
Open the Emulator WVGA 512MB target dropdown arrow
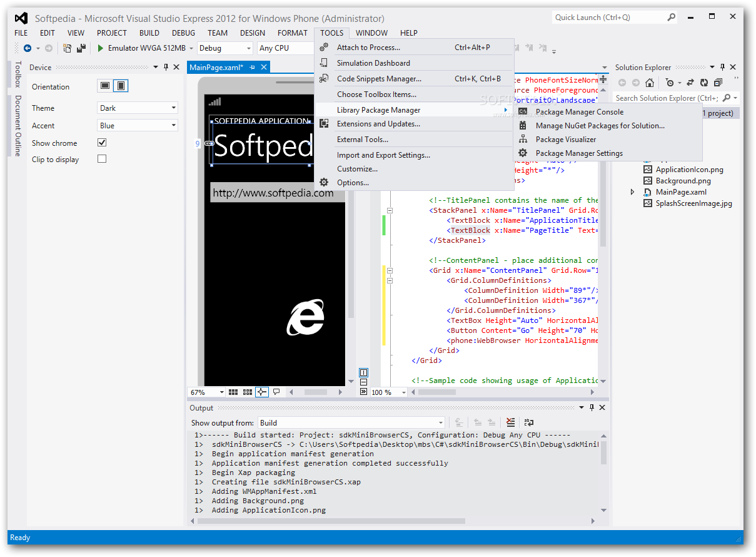(191, 48)
